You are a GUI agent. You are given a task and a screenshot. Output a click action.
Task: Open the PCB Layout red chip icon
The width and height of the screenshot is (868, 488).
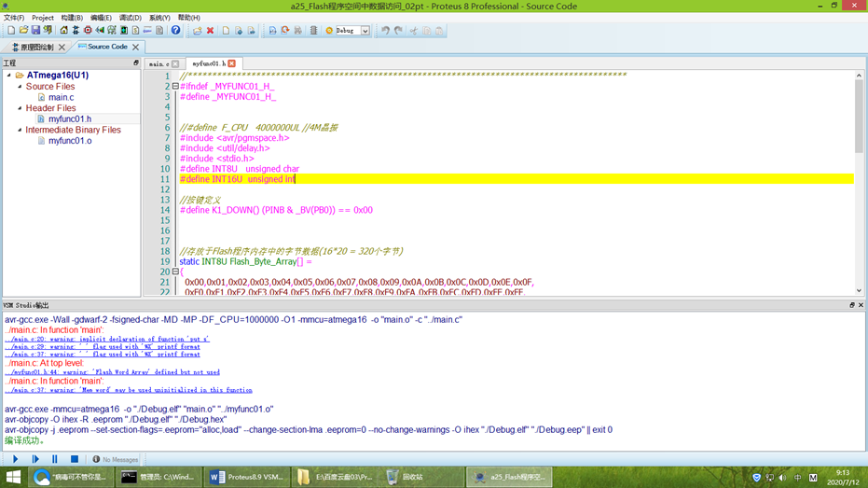click(88, 31)
